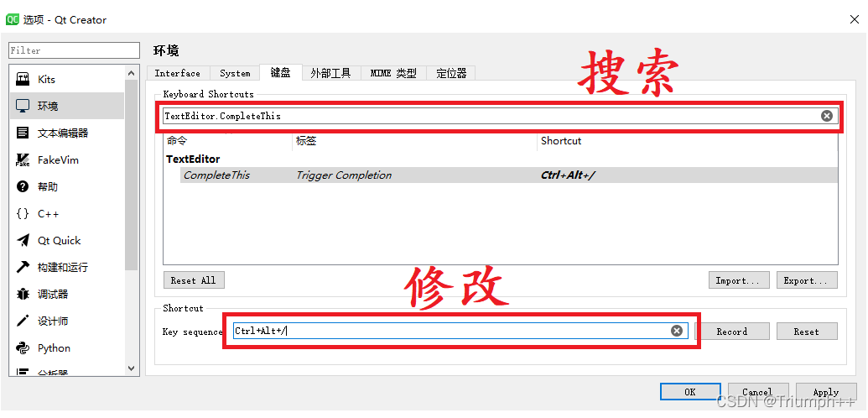
Task: Click the 环境 monitor icon
Action: pyautogui.click(x=23, y=106)
